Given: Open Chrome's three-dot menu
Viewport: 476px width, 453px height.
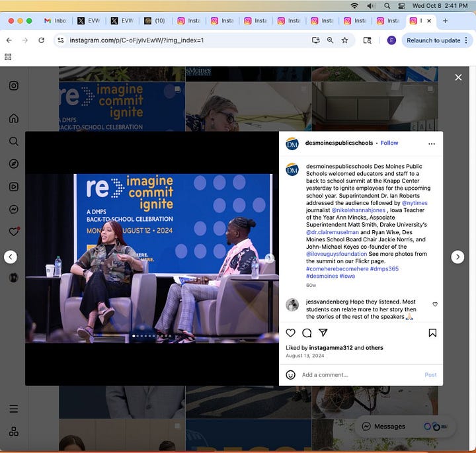Looking at the screenshot, I should (466, 40).
